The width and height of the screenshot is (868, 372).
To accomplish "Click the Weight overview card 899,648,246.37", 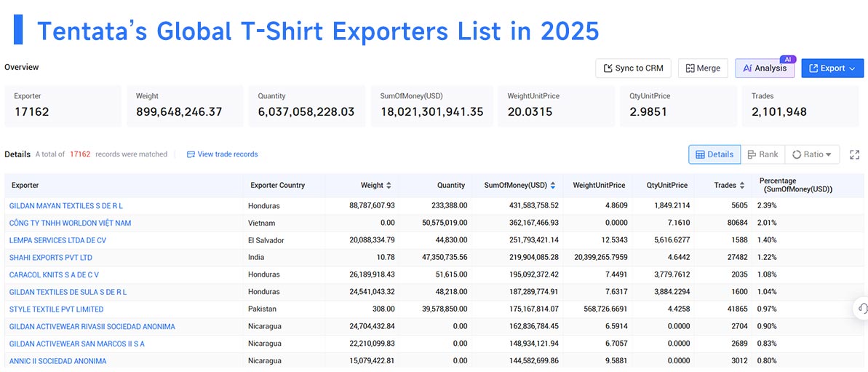I will [x=185, y=106].
